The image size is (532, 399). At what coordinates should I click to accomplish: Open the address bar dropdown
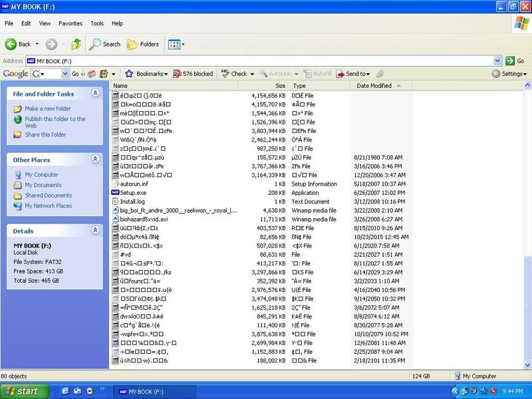coord(497,61)
